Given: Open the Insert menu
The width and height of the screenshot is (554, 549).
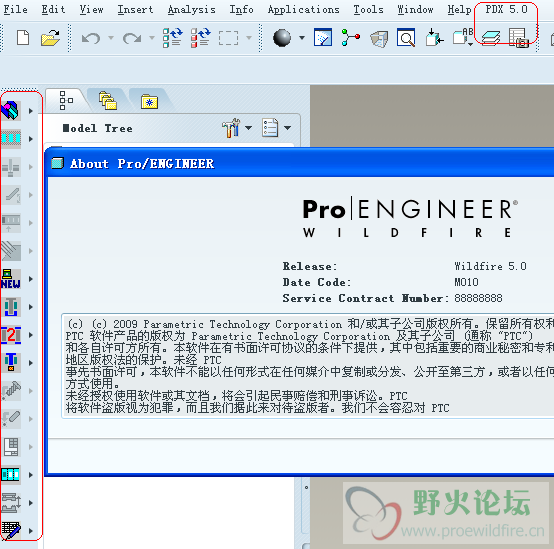Looking at the screenshot, I should (x=135, y=9).
